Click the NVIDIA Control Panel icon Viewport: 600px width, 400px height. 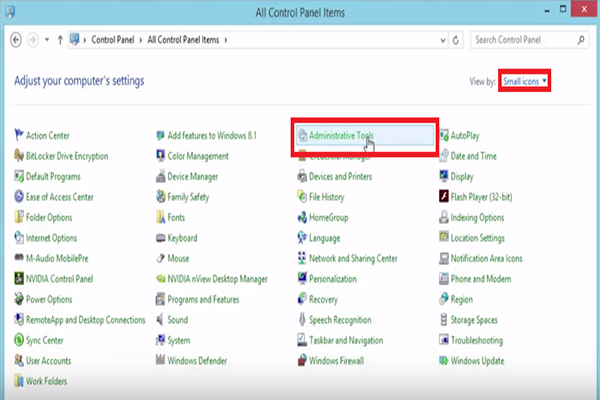pyautogui.click(x=19, y=279)
